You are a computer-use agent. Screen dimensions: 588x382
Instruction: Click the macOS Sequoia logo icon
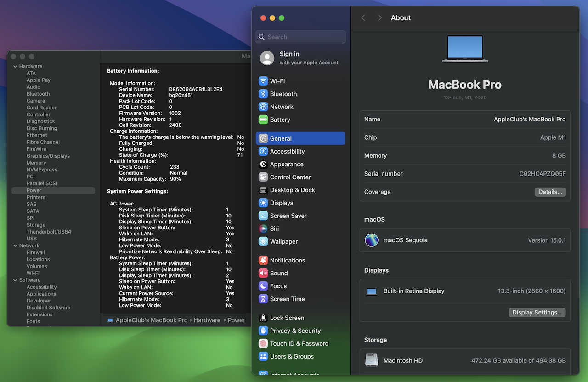(372, 240)
